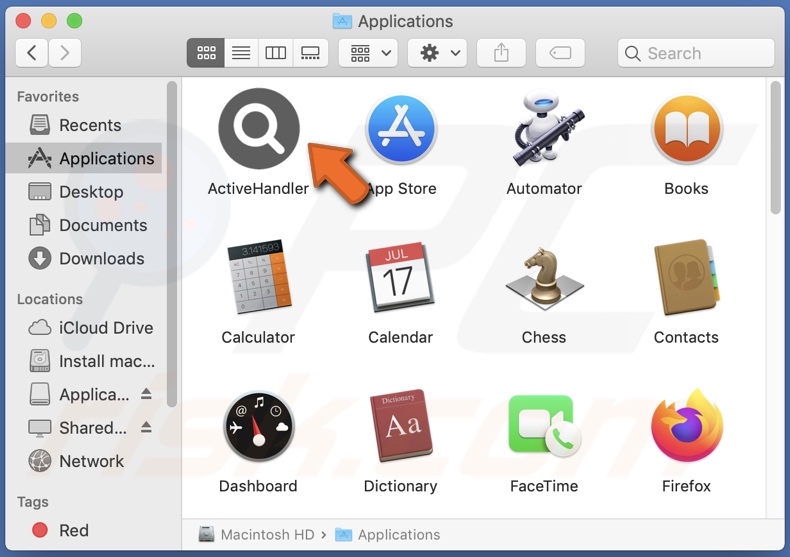Switch to gallery view

(310, 52)
